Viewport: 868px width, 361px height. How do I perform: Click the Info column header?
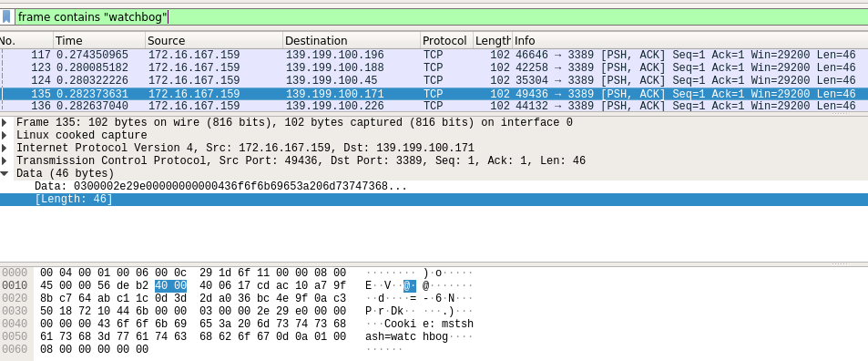click(689, 40)
